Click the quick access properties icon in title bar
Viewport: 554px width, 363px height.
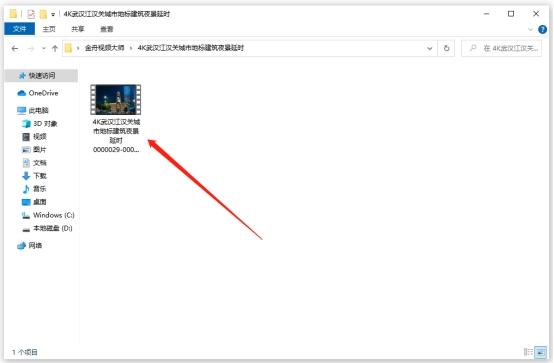[31, 14]
